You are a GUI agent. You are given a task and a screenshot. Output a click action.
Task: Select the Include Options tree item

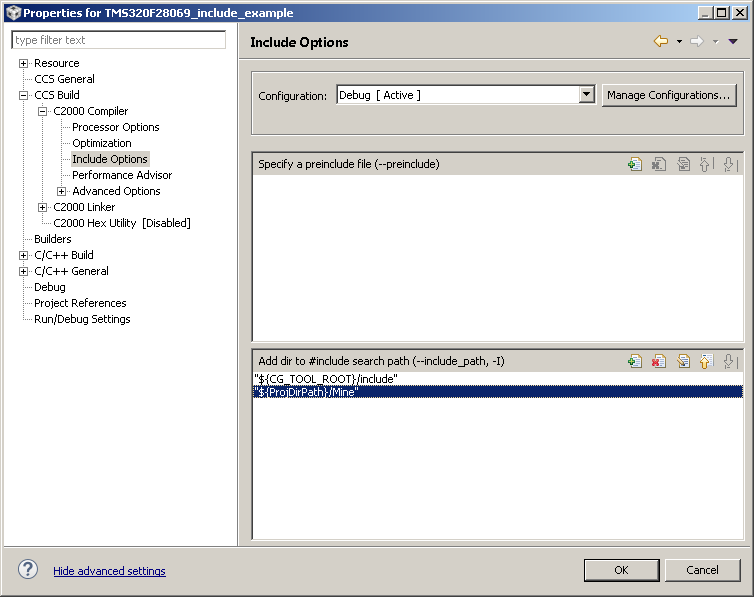(x=110, y=159)
